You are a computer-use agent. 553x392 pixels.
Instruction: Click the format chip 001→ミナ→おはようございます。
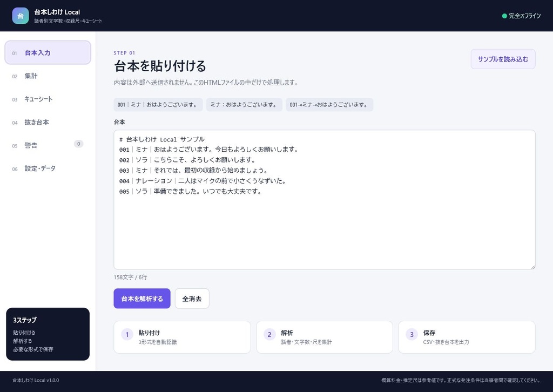click(x=329, y=105)
